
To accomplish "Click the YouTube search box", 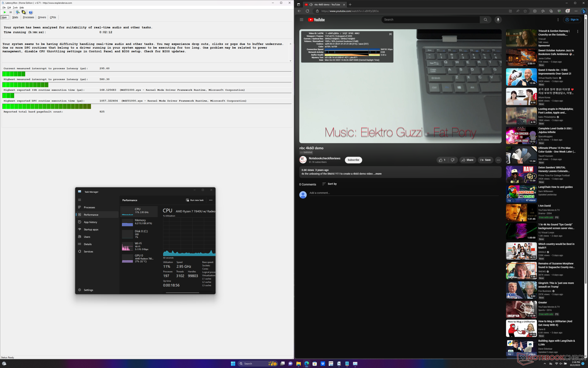I will click(x=431, y=20).
